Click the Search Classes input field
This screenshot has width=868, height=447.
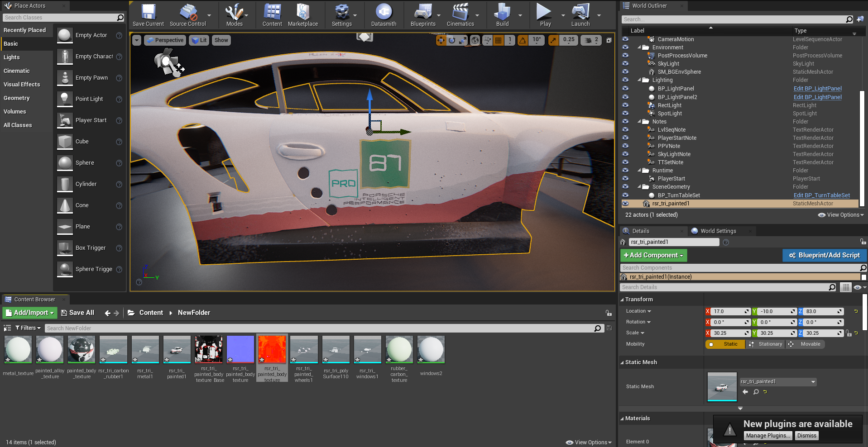tap(63, 18)
